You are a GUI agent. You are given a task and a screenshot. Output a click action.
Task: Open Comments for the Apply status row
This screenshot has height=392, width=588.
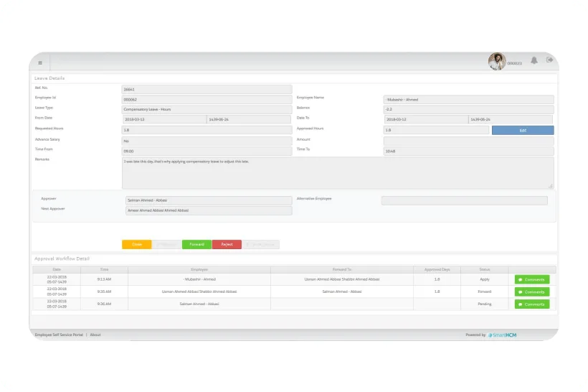(x=532, y=279)
